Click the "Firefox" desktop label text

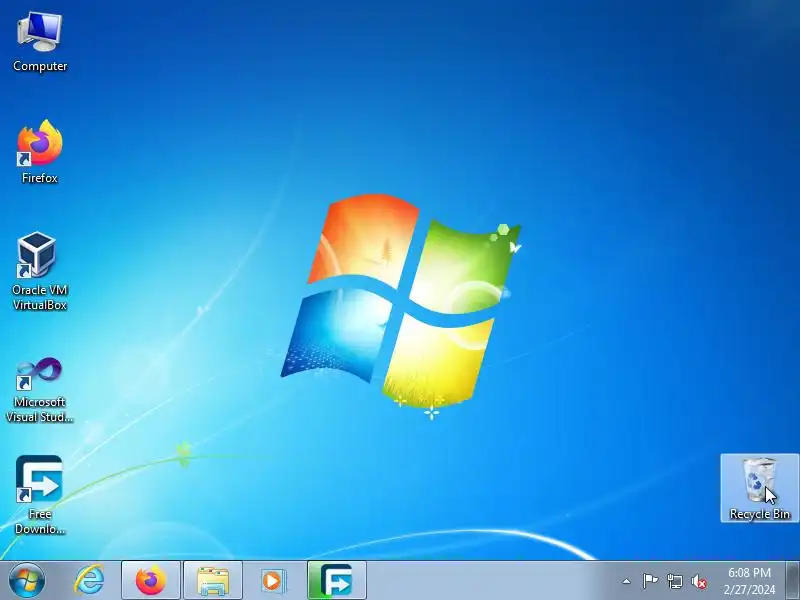pos(40,178)
